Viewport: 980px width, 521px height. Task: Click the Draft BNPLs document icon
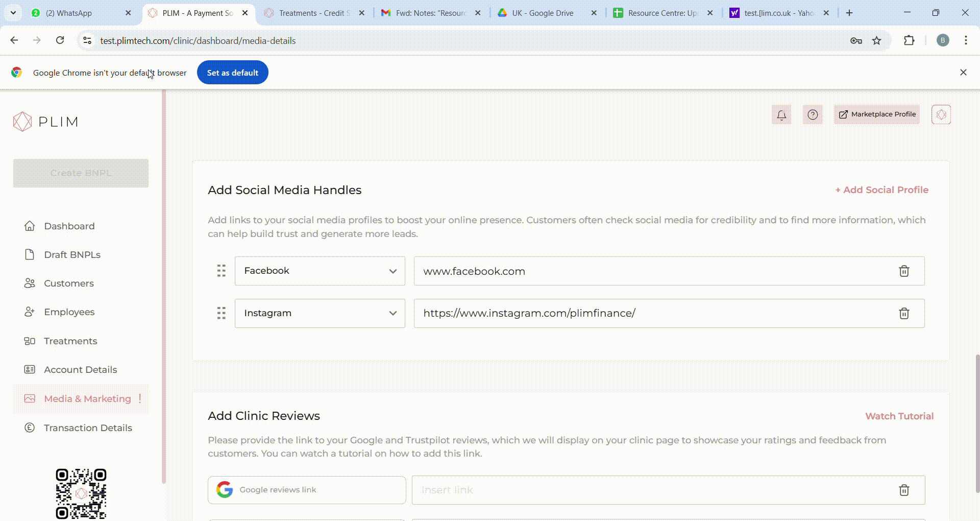30,254
